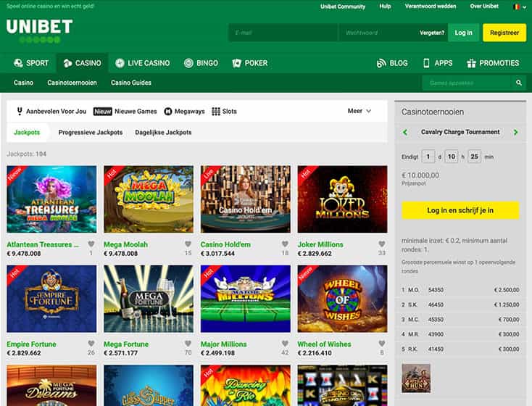Open Dancing in Rio game thumbnail
The image size is (532, 406).
[246, 385]
